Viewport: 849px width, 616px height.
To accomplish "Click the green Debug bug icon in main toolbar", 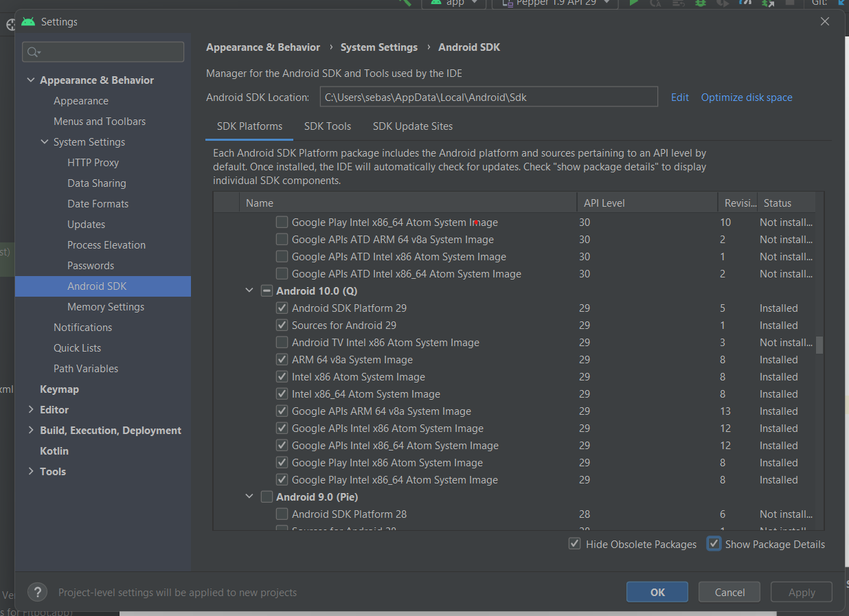I will coord(700,3).
